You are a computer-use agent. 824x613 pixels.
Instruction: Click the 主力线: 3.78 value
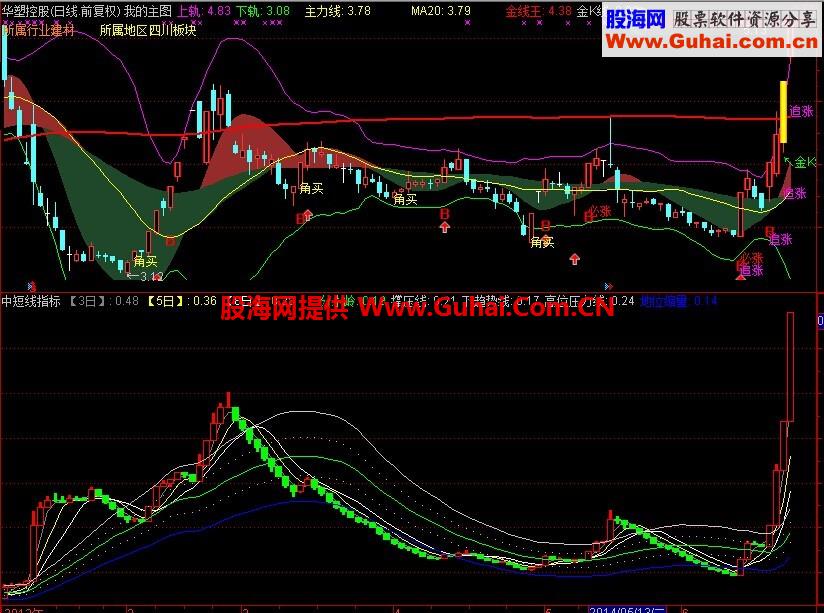pyautogui.click(x=337, y=11)
